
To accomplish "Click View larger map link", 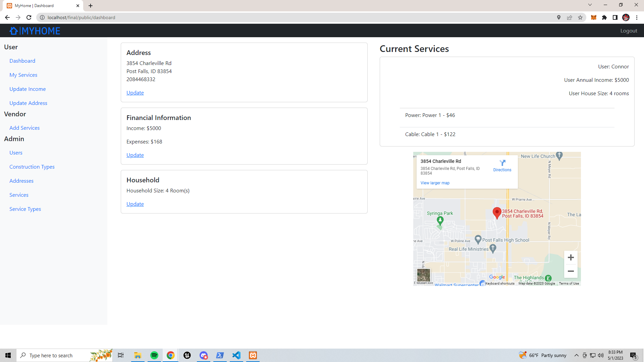I will 435,183.
